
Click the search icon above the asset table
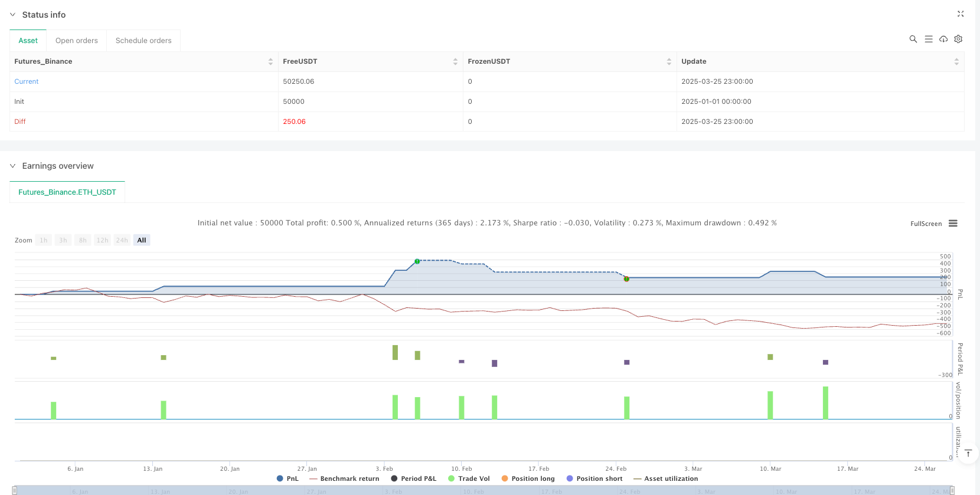click(913, 39)
